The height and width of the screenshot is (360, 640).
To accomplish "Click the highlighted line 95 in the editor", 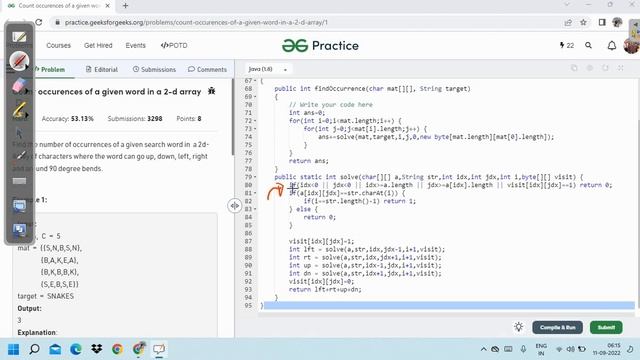I will tap(449, 305).
